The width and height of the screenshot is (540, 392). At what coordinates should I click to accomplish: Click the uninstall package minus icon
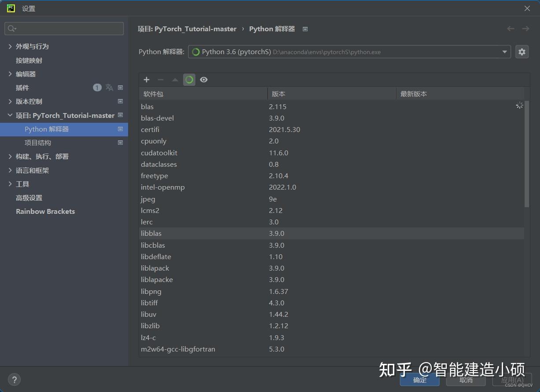(161, 80)
